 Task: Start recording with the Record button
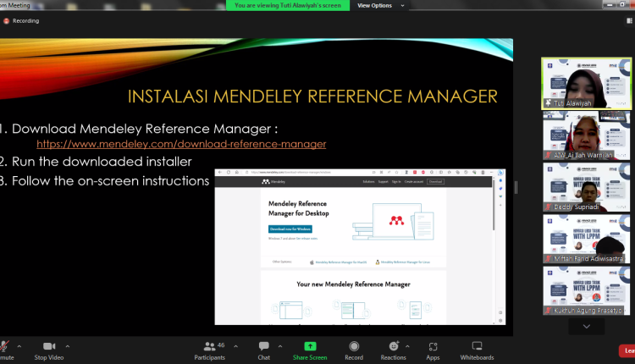pos(354,350)
